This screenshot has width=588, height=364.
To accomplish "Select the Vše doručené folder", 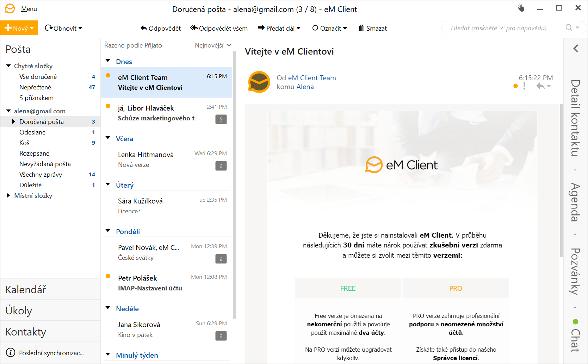I will point(50,77).
